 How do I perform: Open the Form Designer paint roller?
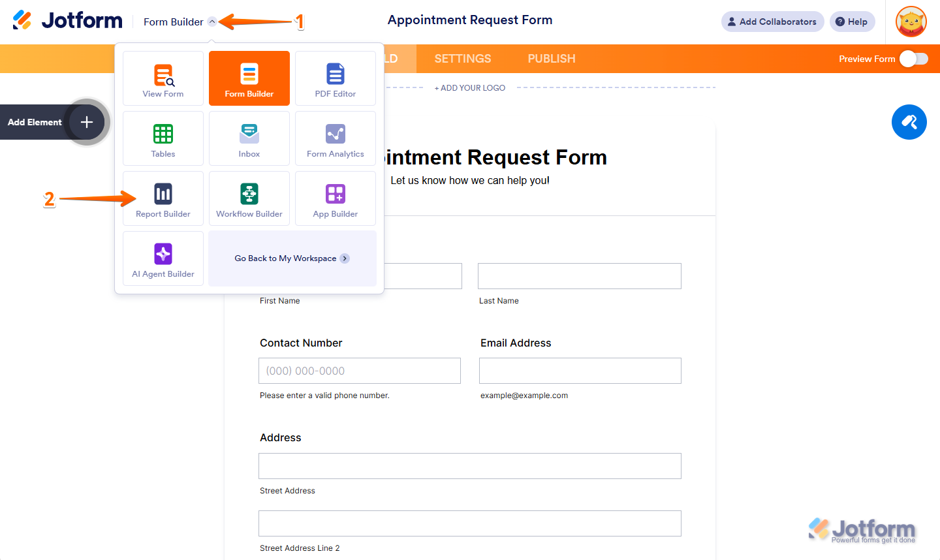pyautogui.click(x=909, y=122)
